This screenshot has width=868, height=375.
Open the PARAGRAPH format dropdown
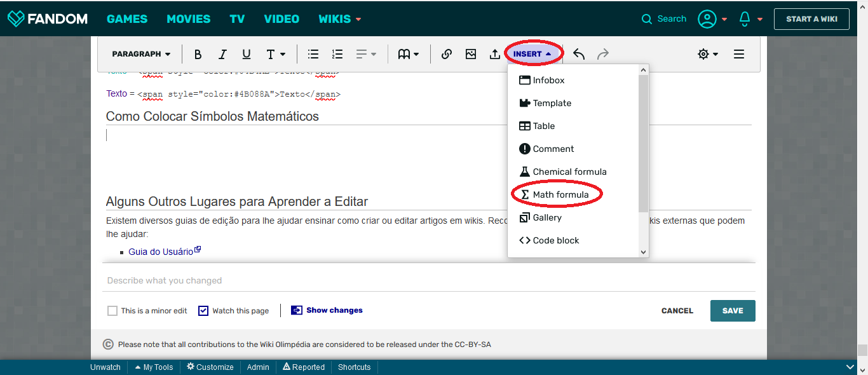(x=141, y=54)
